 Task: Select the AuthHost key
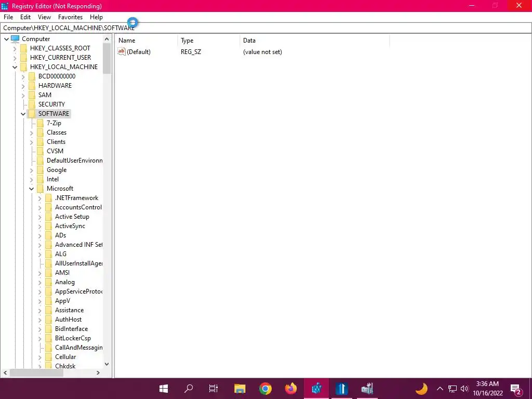68,320
